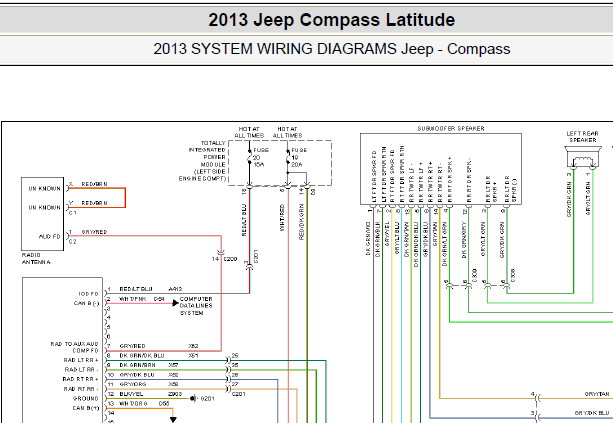The image size is (613, 423).
Task: Click the Left Rear Speaker symbol
Action: click(x=583, y=158)
